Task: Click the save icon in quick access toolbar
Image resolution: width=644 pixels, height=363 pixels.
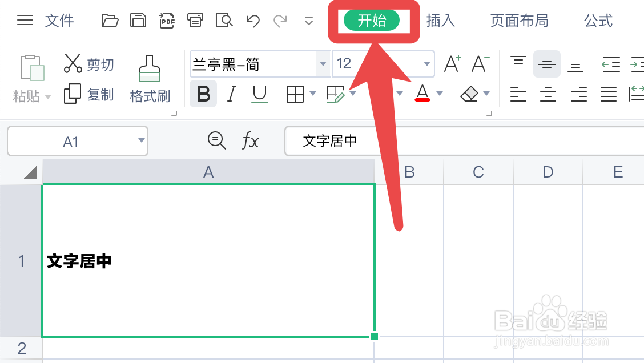Action: (x=138, y=19)
